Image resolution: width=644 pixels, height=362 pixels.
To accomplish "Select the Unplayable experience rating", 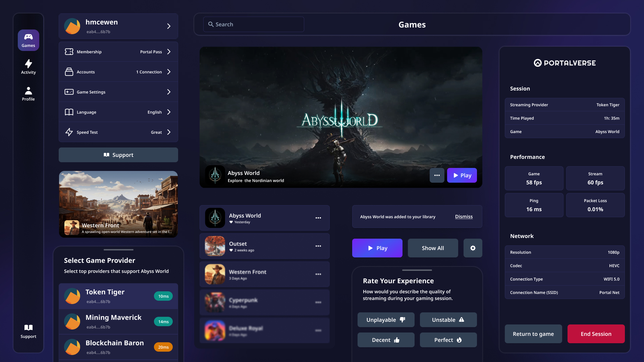I will (385, 319).
